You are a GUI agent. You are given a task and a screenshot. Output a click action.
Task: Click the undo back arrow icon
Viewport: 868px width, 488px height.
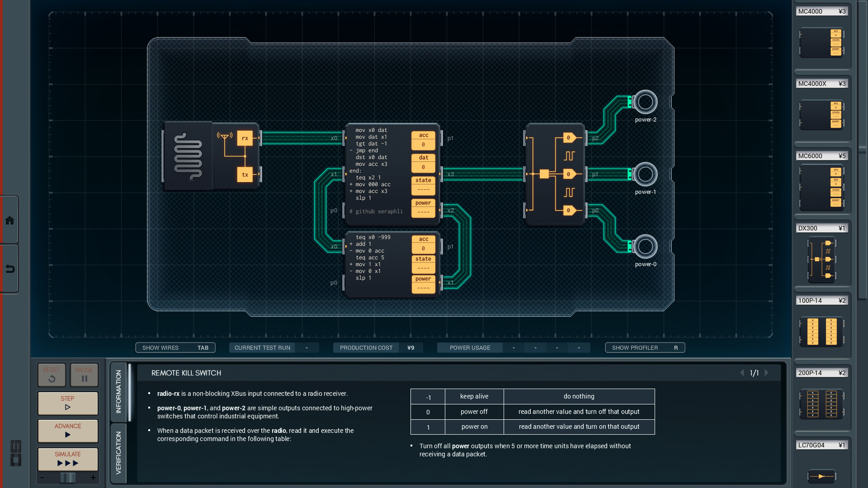click(9, 269)
